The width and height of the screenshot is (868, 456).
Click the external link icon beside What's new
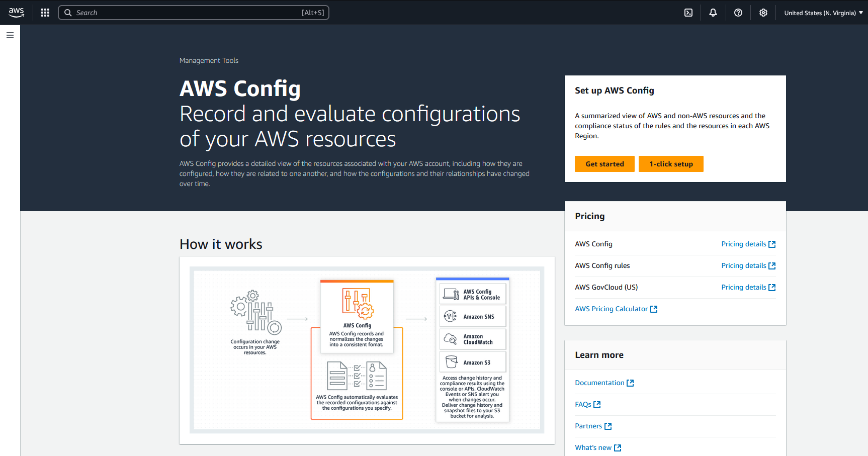(x=618, y=448)
